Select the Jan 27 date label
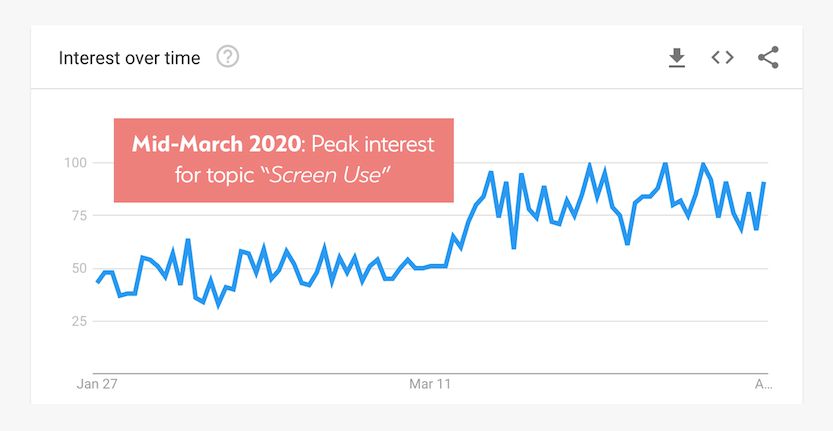 97,383
